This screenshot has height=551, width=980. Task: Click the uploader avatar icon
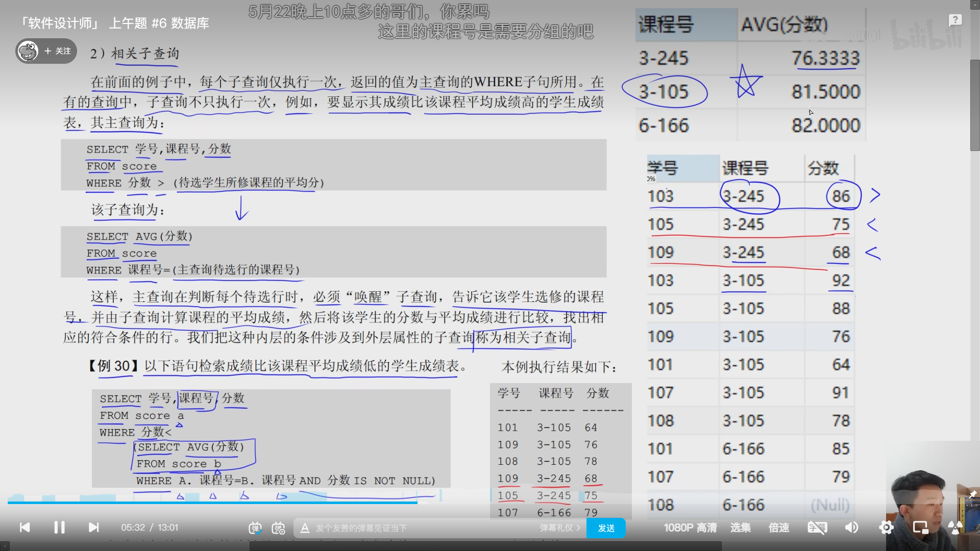(x=28, y=51)
